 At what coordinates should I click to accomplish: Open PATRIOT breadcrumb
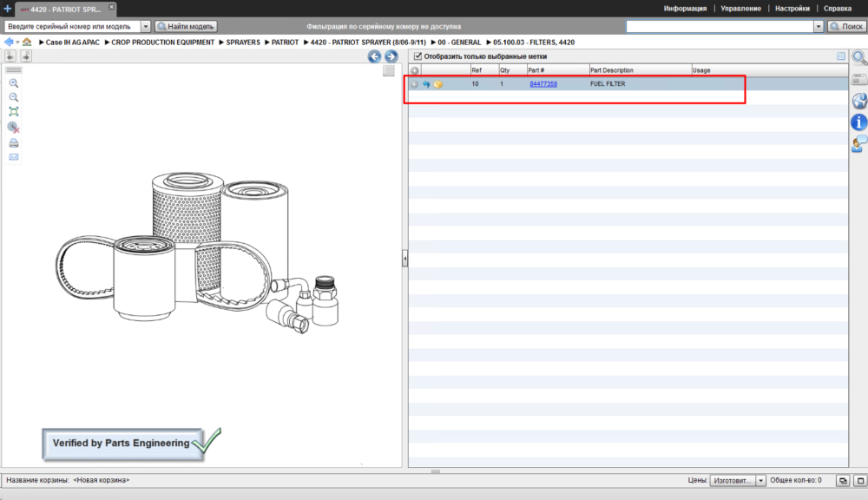[285, 42]
